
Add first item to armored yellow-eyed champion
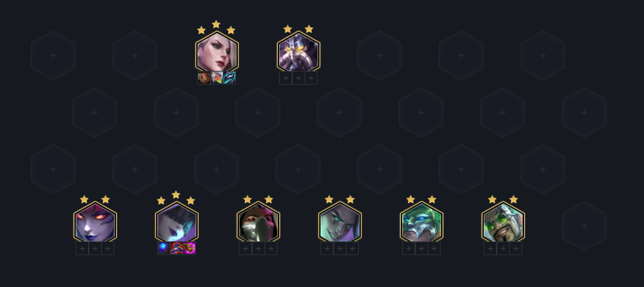286,78
